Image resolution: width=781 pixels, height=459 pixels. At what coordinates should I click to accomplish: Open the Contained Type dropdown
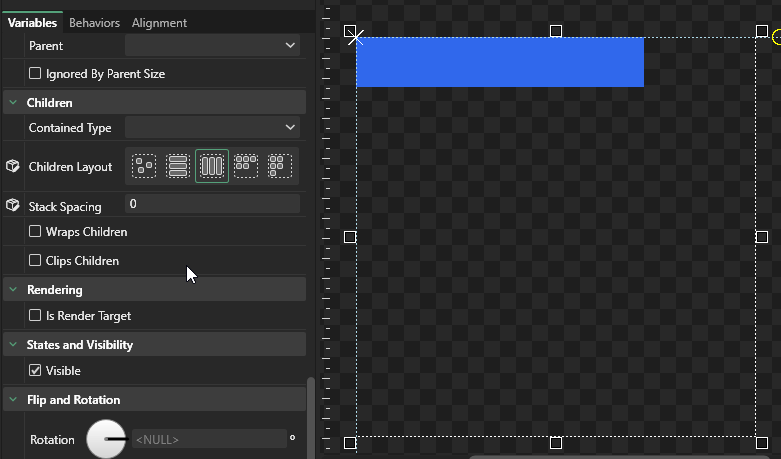tap(212, 127)
